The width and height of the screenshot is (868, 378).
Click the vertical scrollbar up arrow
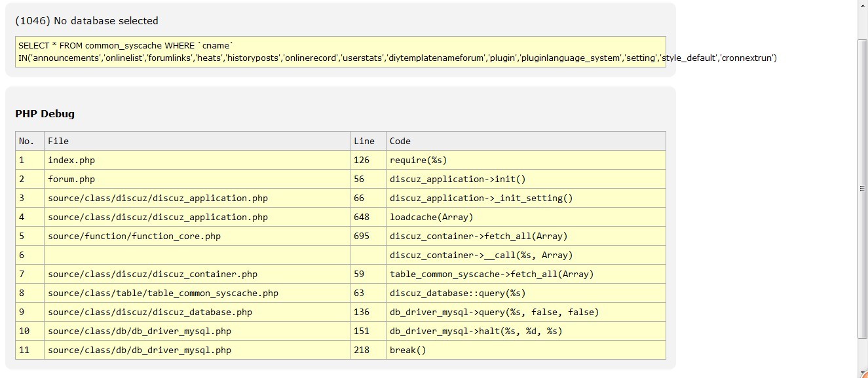click(x=862, y=6)
